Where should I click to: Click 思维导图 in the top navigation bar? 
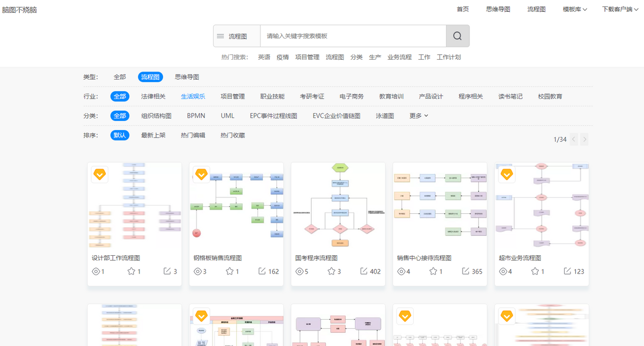pyautogui.click(x=497, y=9)
